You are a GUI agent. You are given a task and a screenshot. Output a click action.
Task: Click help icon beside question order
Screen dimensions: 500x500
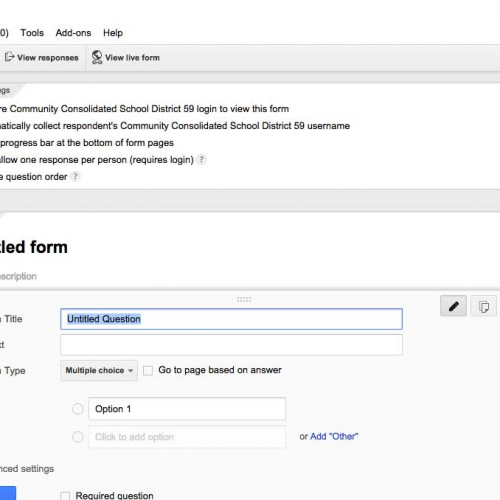75,176
